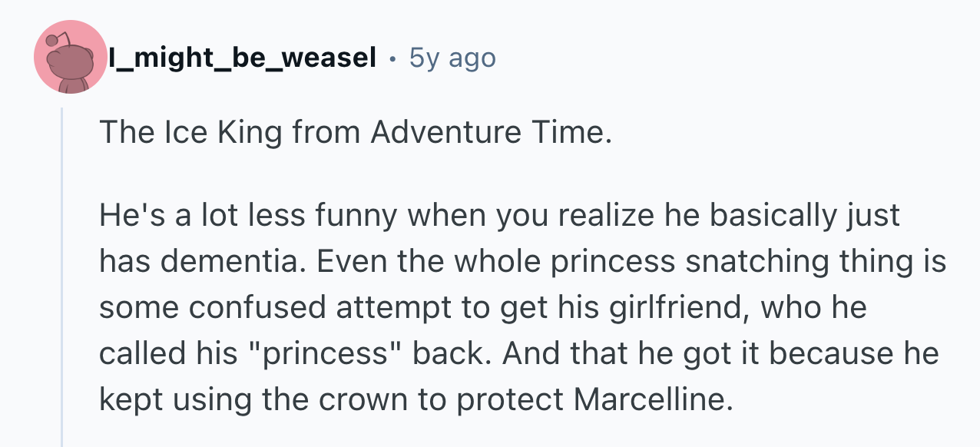The width and height of the screenshot is (980, 447).
Task: Visit the I_might_be_weasel user profile
Action: (x=242, y=58)
